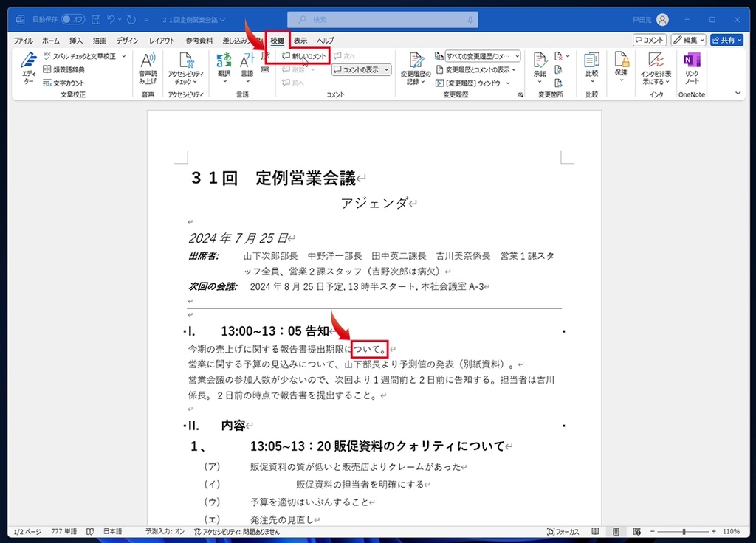The height and width of the screenshot is (543, 756).
Task: Run the Accessibility Check (アクセシビリティチェック)
Action: [x=185, y=67]
